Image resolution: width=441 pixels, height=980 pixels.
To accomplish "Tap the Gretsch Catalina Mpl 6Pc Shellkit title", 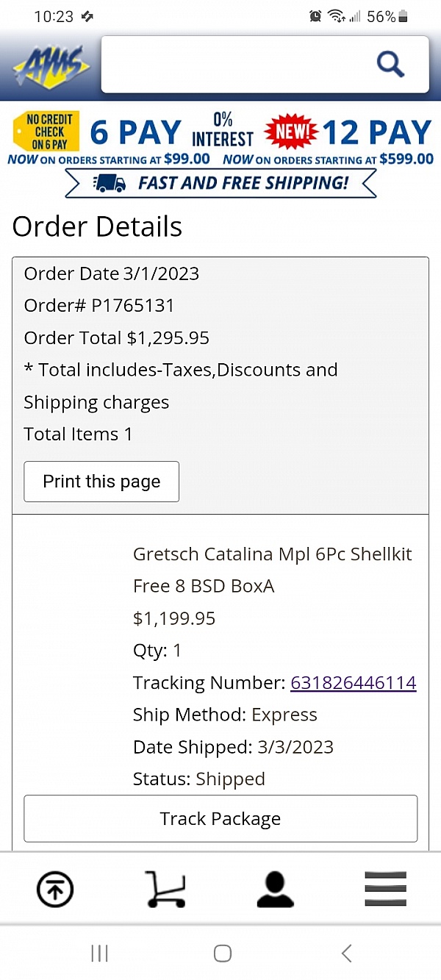I will tap(272, 554).
